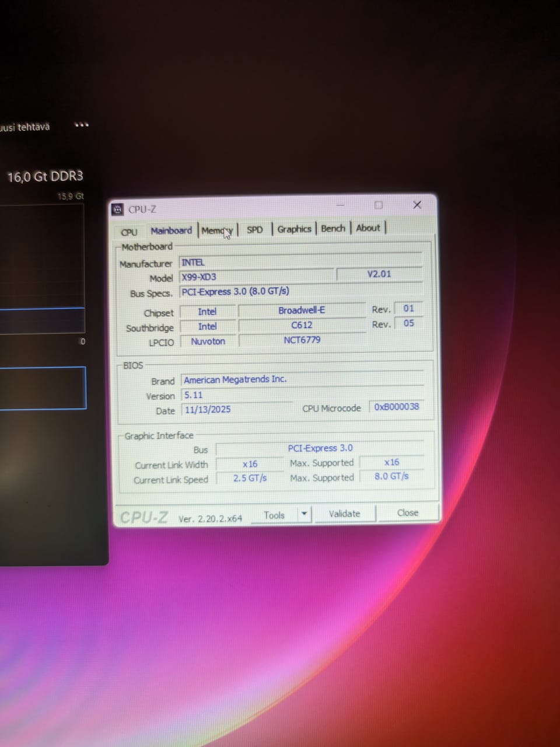Click the Broadwell-E chipset field
This screenshot has height=747, width=560.
coord(302,310)
